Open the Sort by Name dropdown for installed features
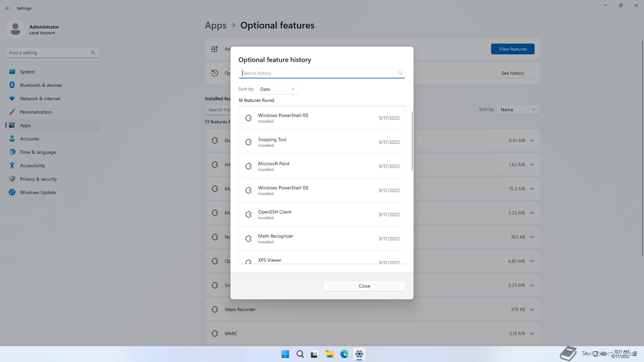This screenshot has width=644, height=362. tap(518, 110)
